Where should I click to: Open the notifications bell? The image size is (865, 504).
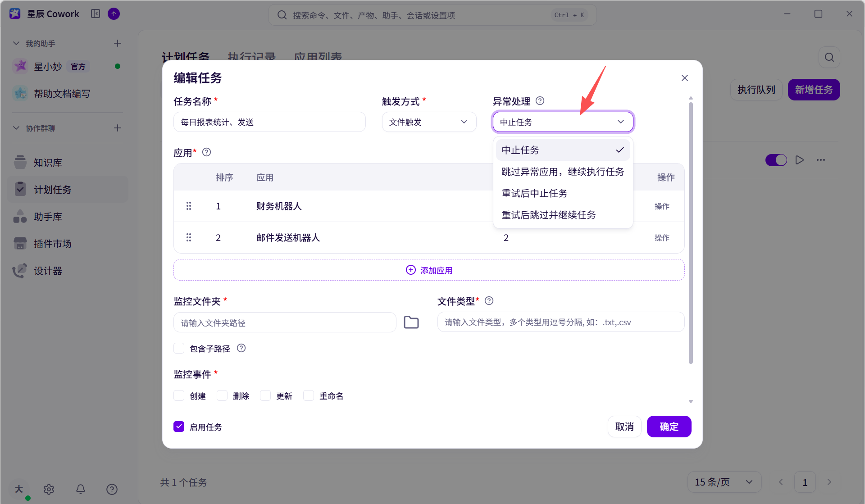pos(81,489)
